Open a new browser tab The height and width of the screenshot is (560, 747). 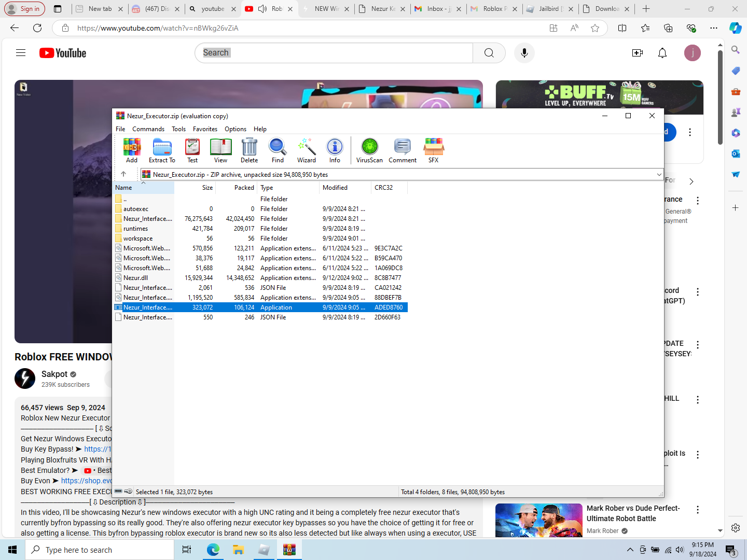click(646, 9)
